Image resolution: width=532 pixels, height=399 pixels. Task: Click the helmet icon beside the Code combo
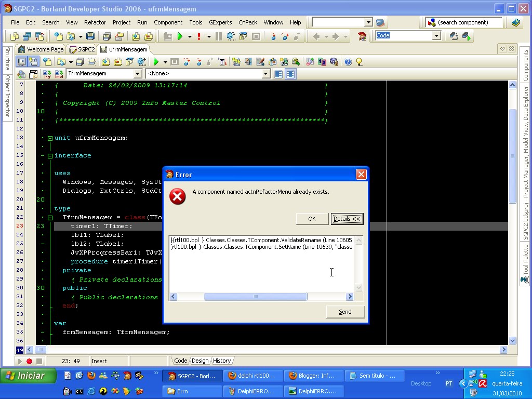(x=362, y=36)
